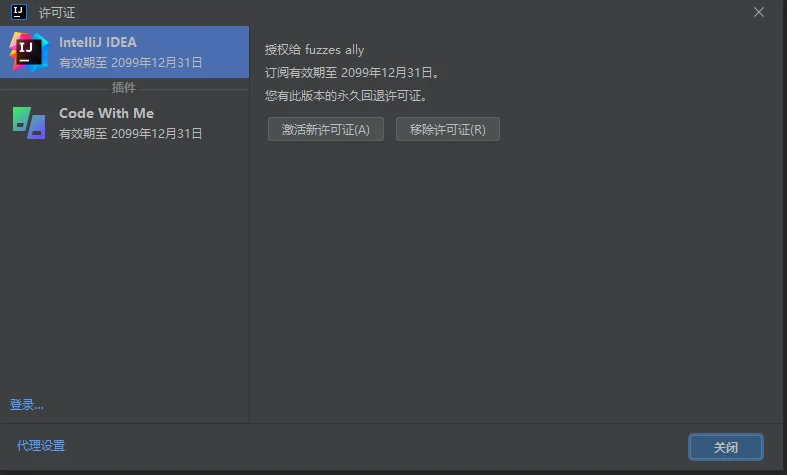
Task: Click the empty details pane below buttons
Action: coord(517,281)
